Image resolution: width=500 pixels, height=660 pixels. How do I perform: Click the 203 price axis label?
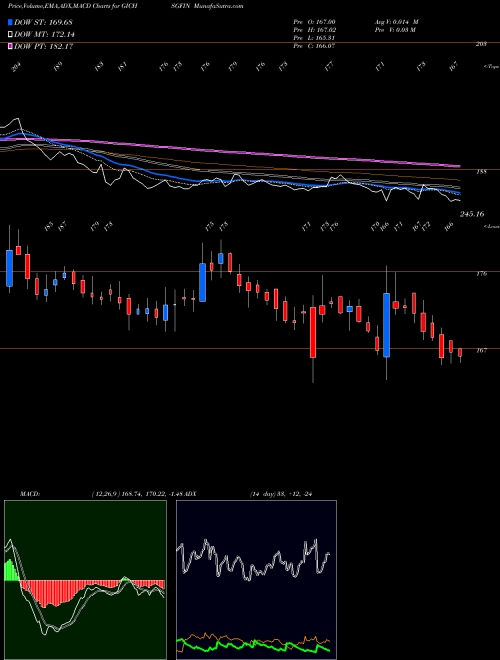481,44
